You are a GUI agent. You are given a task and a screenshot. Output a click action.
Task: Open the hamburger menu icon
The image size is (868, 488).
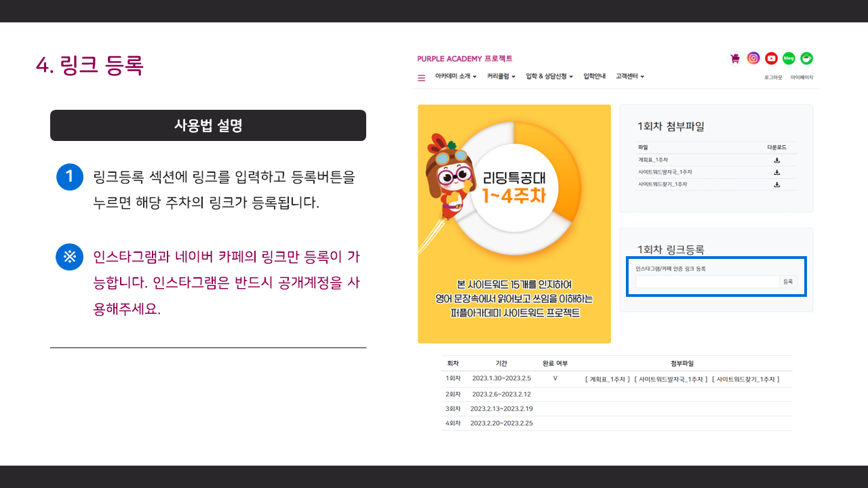(x=422, y=77)
